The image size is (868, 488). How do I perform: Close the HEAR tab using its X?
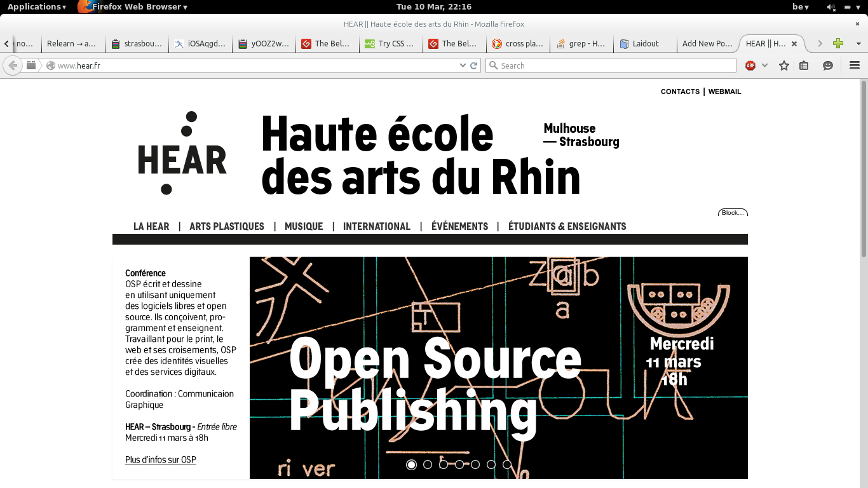[x=794, y=44]
